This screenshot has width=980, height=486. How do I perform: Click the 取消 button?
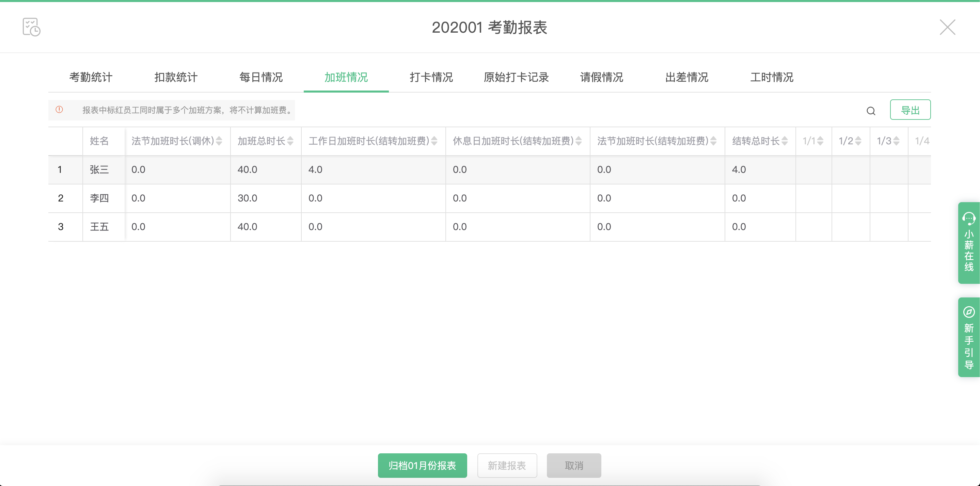(574, 465)
